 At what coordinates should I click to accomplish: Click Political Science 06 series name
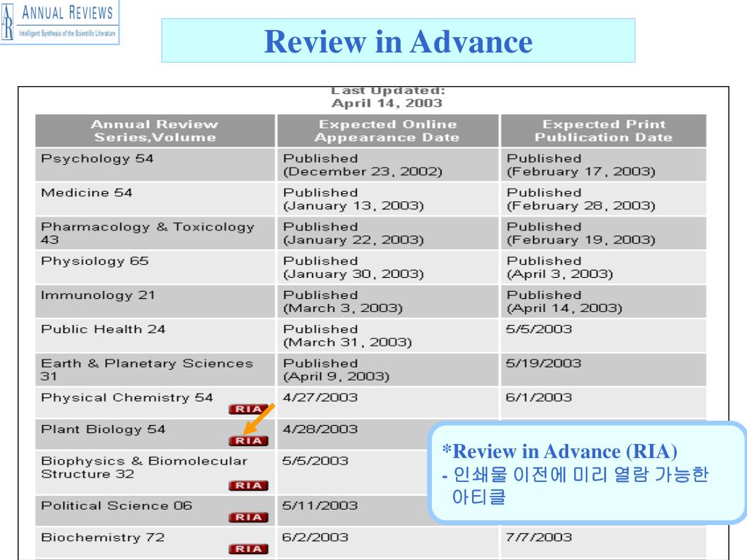(117, 506)
